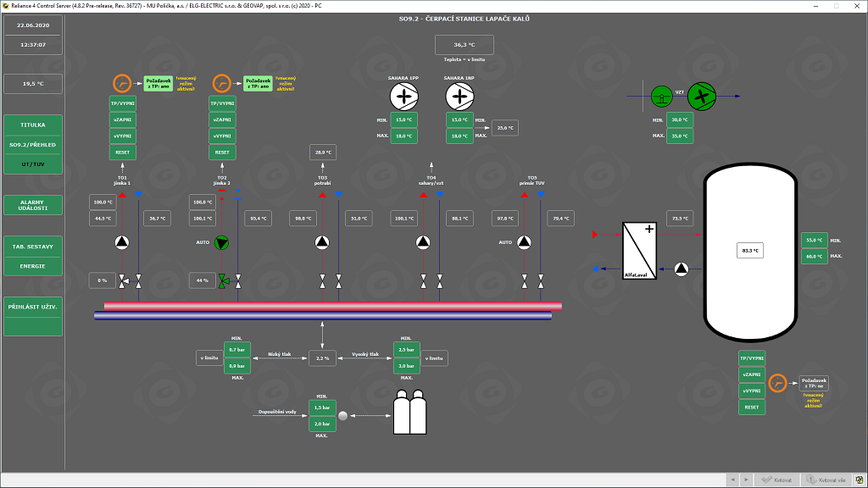Viewport: 868px width, 488px height.
Task: Toggle vVYPNI for the storage tank controls
Action: (x=751, y=391)
